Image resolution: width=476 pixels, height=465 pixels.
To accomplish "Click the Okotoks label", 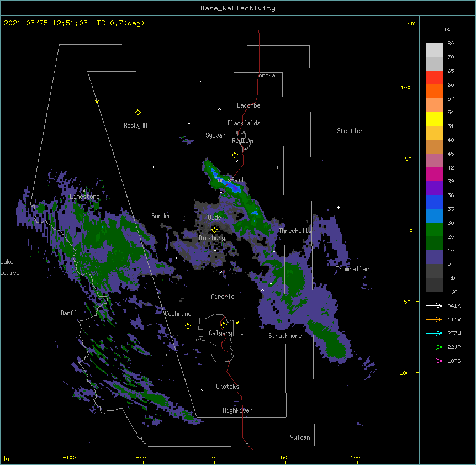I will 228,387.
